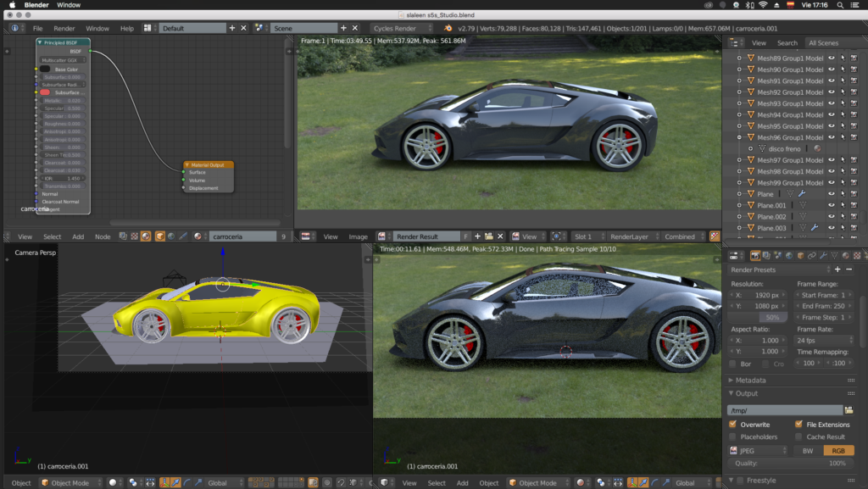Open Blender's Window menu in the macOS menu bar
The width and height of the screenshot is (868, 489).
pyautogui.click(x=69, y=3)
